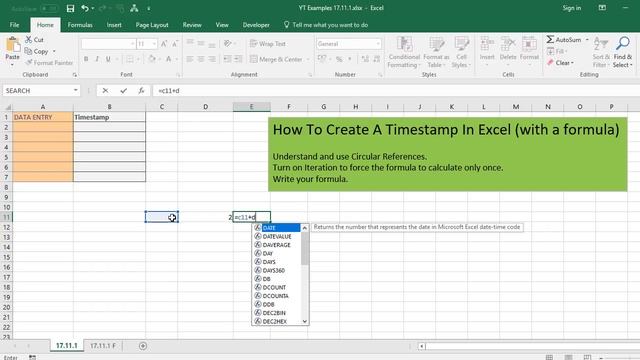
Task: Cancel the formula entry with X
Action: coord(105,91)
